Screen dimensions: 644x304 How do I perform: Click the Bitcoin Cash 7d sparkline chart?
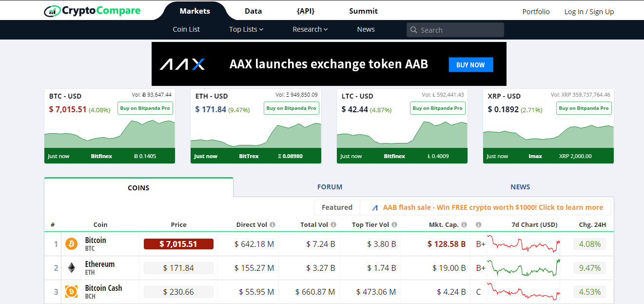(524, 291)
